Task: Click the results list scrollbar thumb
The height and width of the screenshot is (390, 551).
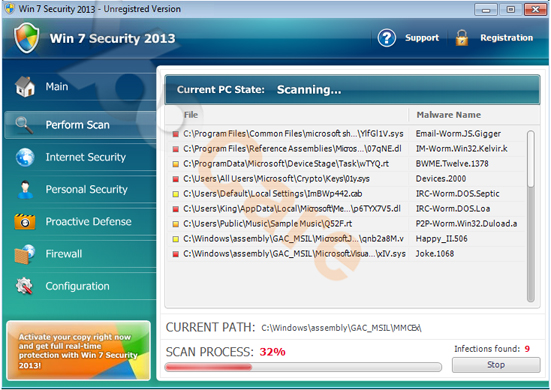Action: point(531,159)
